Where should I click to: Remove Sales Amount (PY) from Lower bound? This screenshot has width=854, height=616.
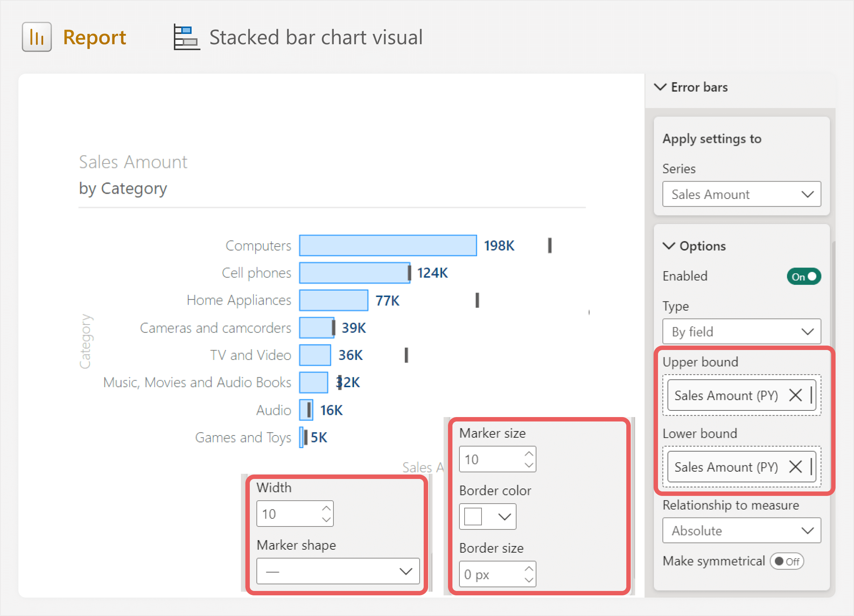[x=795, y=467]
